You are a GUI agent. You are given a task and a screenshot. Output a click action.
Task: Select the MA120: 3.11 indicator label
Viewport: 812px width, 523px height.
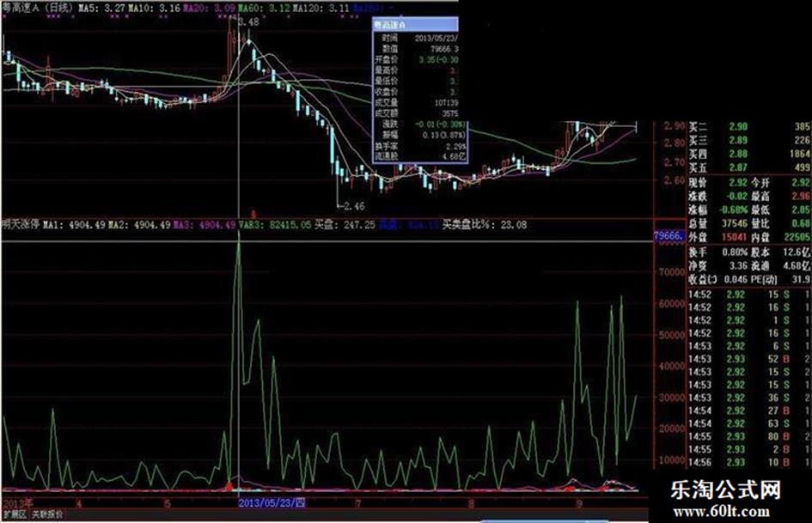click(321, 8)
